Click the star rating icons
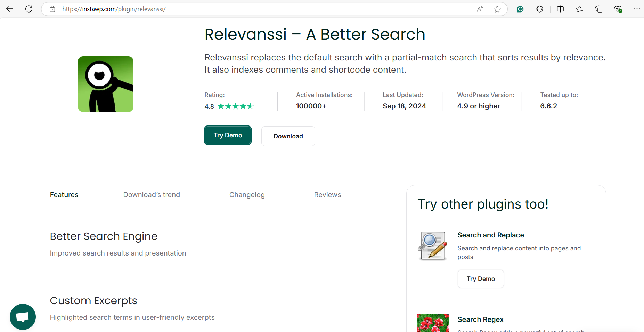 coord(236,106)
